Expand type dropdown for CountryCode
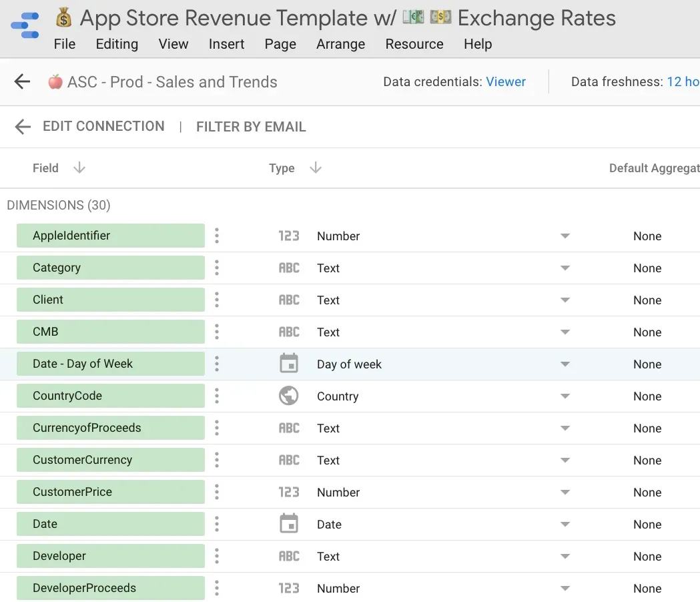 pos(565,396)
